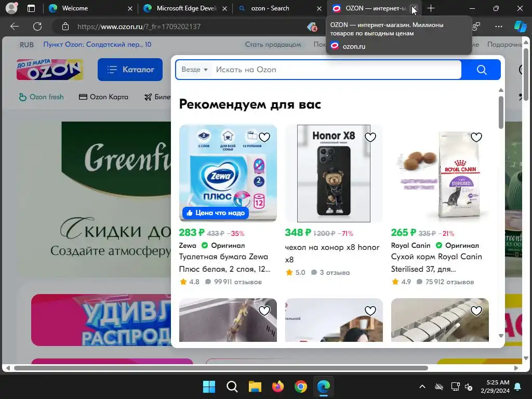Click the 283 ₽ price

(192, 232)
